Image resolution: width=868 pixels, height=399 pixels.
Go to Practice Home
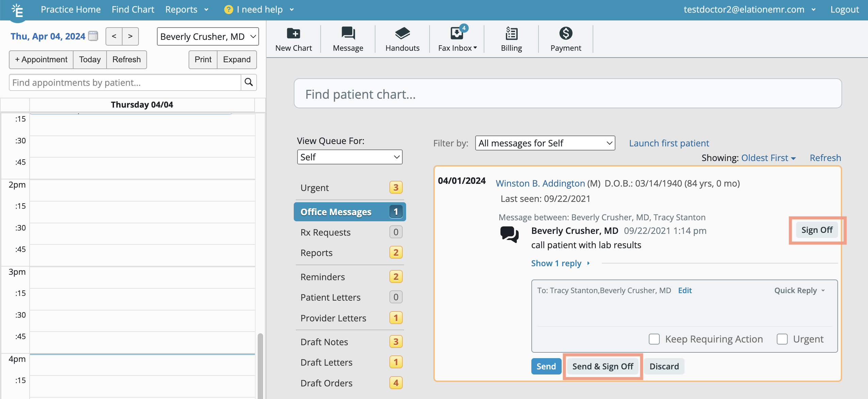[71, 9]
